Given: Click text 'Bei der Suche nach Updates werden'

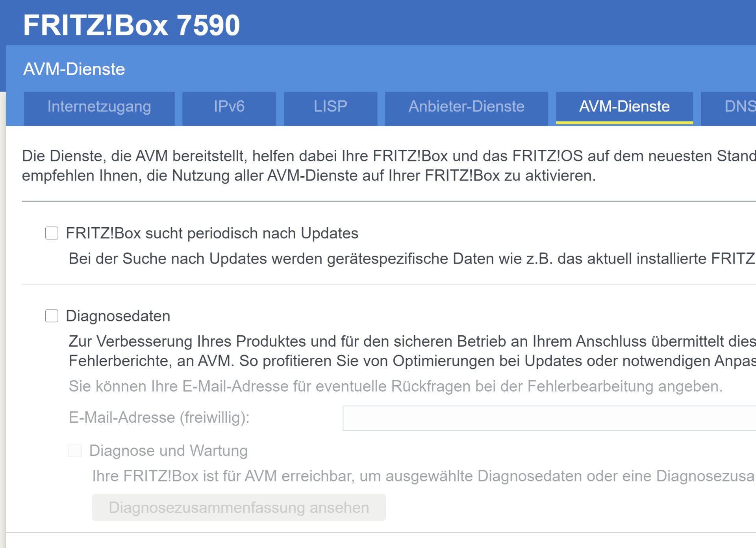Looking at the screenshot, I should coord(195,259).
